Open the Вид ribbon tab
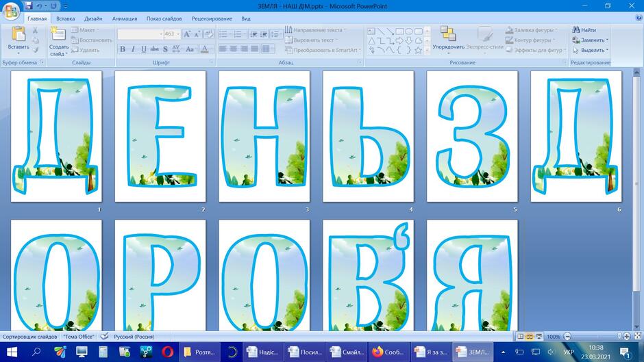644x362 pixels. 245,18
